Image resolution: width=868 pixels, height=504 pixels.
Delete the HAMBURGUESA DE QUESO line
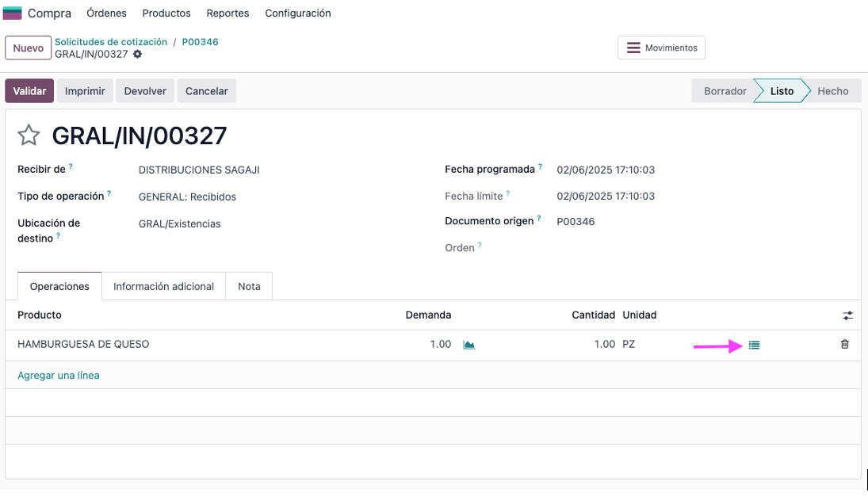tap(845, 344)
